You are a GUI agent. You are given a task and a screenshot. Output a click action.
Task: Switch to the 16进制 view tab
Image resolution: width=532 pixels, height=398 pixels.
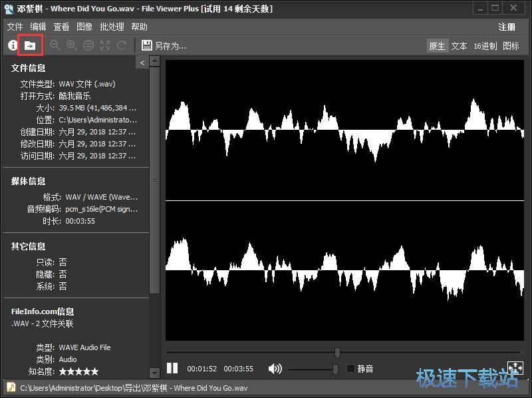click(x=485, y=46)
